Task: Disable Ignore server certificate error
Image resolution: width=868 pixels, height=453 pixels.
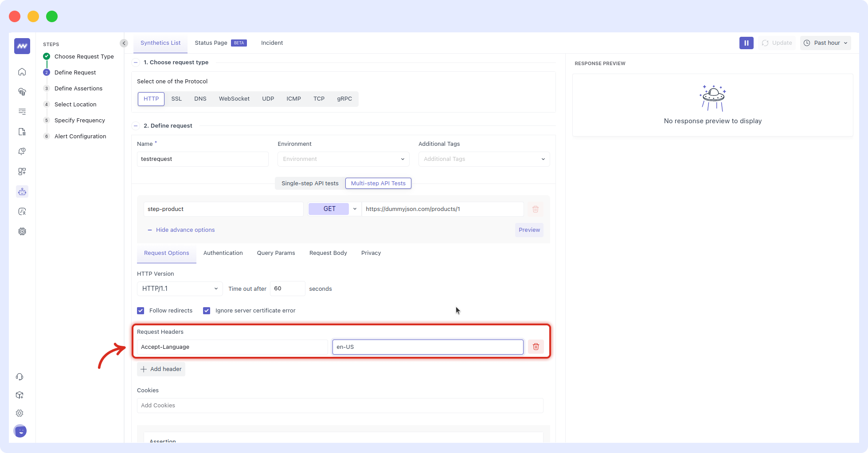Action: click(x=207, y=310)
